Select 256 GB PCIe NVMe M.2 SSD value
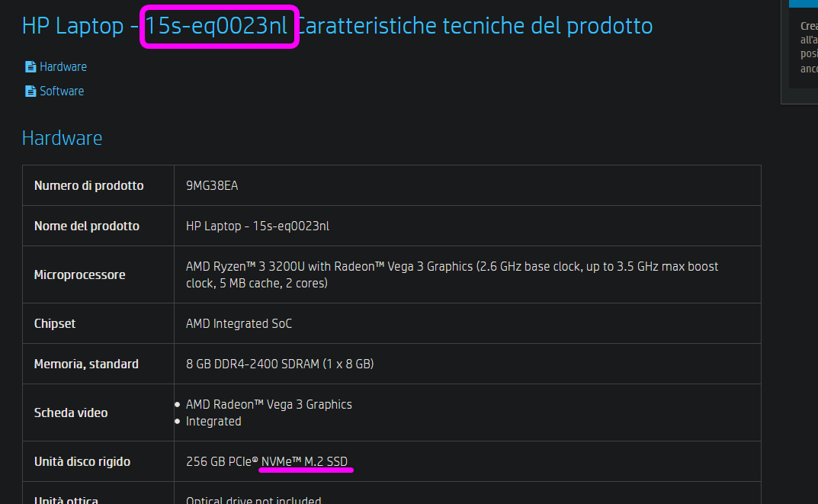 [x=267, y=462]
